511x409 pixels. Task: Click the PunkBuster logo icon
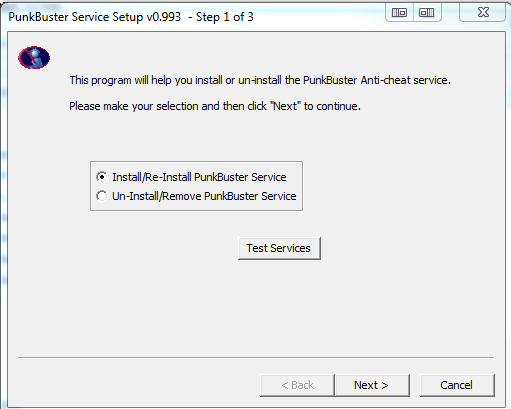pos(34,58)
